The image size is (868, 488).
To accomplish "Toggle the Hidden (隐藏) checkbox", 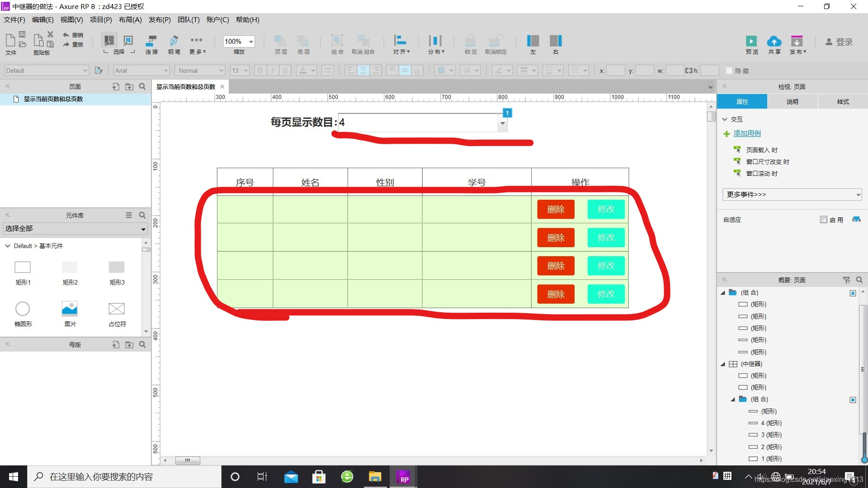I will click(729, 70).
